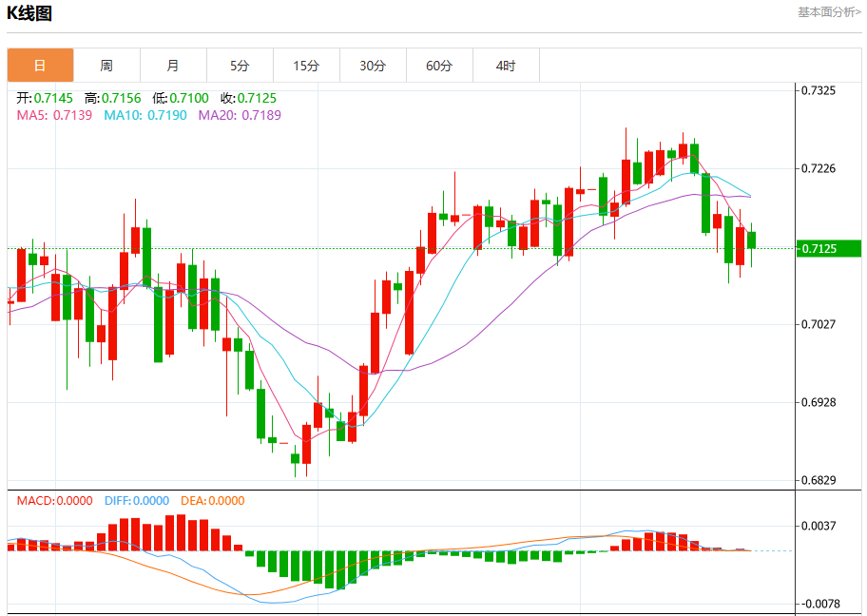Click the DEA value label
Screen dimensions: 867x616
(x=212, y=501)
